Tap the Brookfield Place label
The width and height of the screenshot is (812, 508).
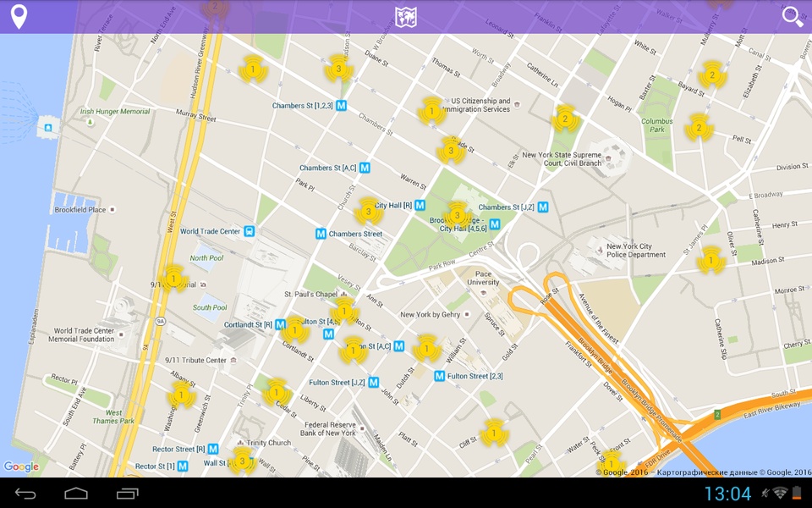(80, 209)
